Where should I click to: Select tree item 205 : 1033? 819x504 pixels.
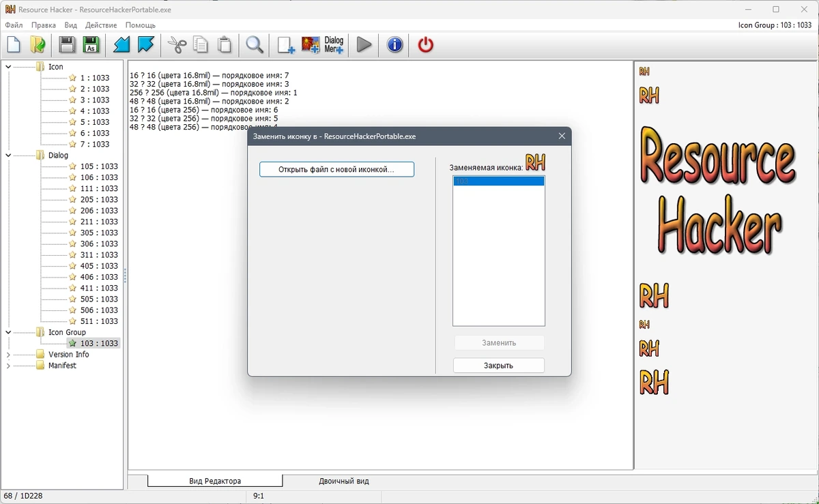click(99, 200)
